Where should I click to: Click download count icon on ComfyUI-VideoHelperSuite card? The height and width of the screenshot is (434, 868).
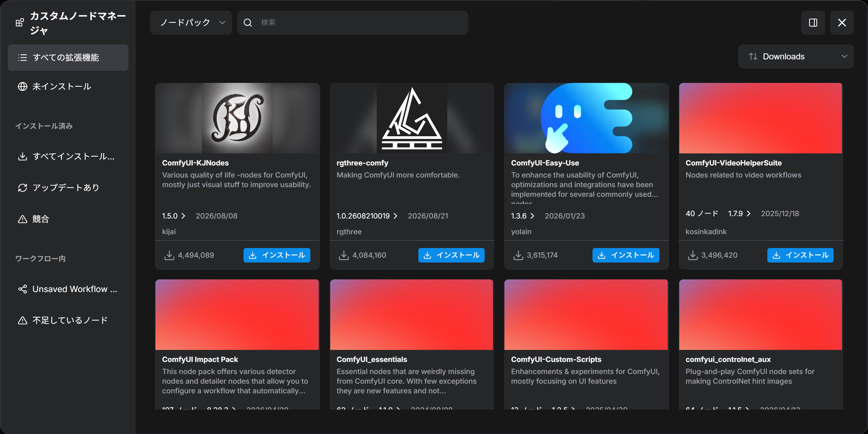693,255
